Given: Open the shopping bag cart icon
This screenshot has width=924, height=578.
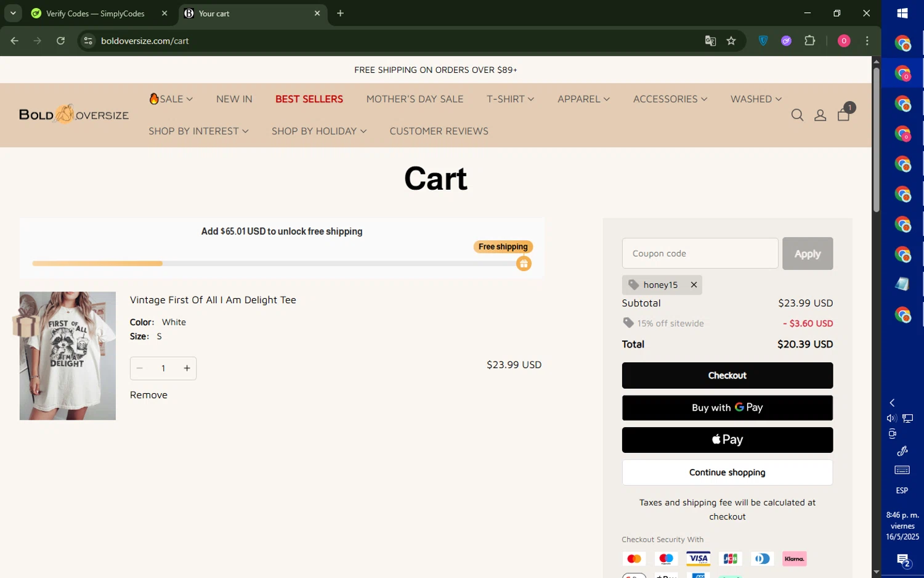Looking at the screenshot, I should click(x=844, y=115).
